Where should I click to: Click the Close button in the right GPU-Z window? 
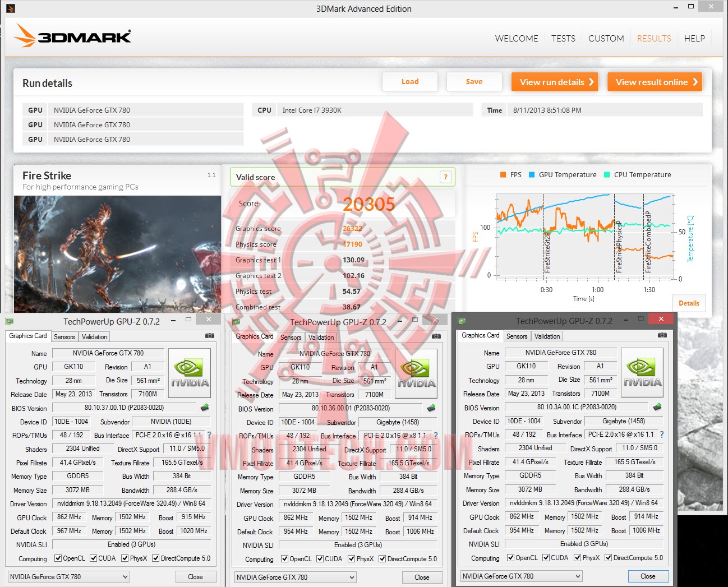point(648,576)
